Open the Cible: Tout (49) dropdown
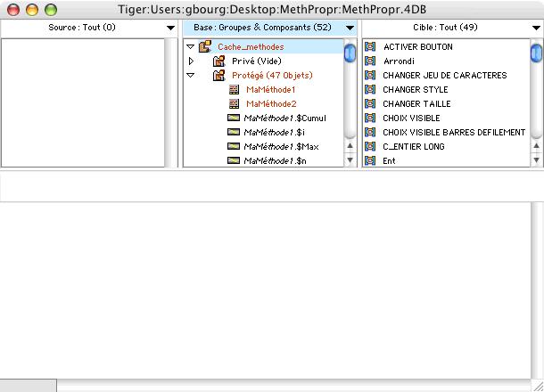 pyautogui.click(x=534, y=29)
